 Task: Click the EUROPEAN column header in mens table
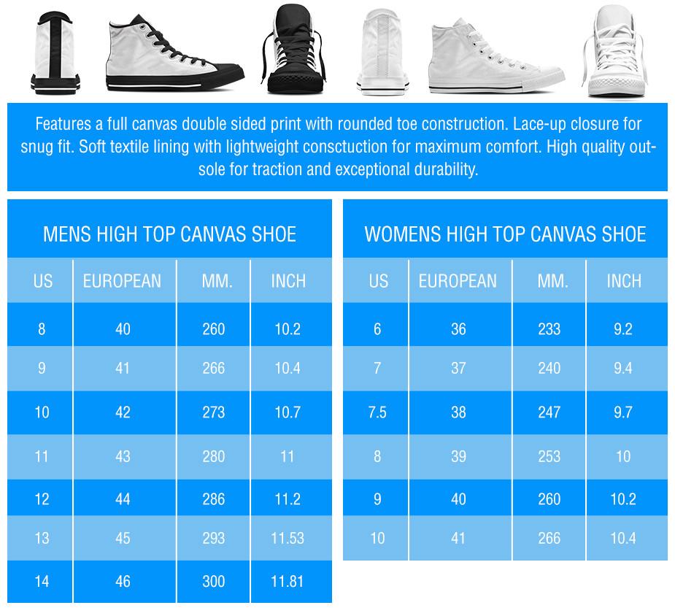pos(122,281)
